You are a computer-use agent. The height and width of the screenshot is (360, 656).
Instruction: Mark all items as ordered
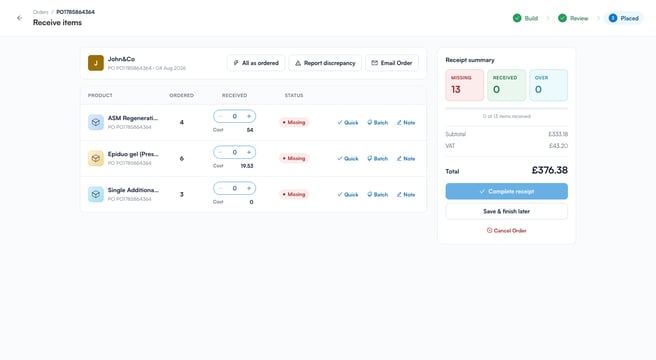[256, 63]
